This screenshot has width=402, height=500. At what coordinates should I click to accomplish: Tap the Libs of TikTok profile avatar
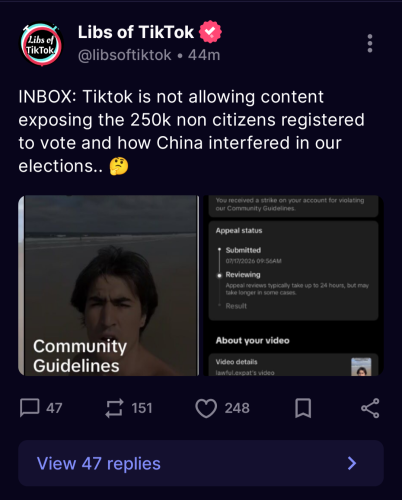[41, 44]
